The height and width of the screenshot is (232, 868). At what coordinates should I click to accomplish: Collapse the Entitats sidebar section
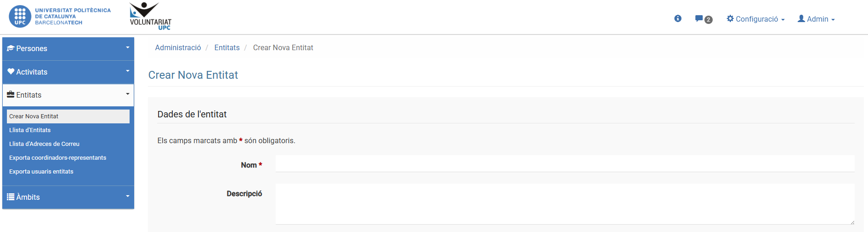pyautogui.click(x=128, y=94)
